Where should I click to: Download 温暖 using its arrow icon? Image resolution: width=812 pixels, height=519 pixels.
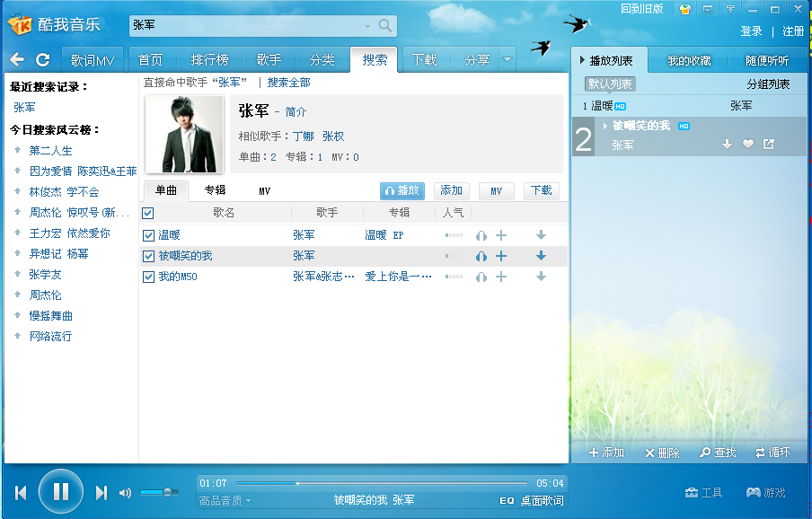(541, 235)
